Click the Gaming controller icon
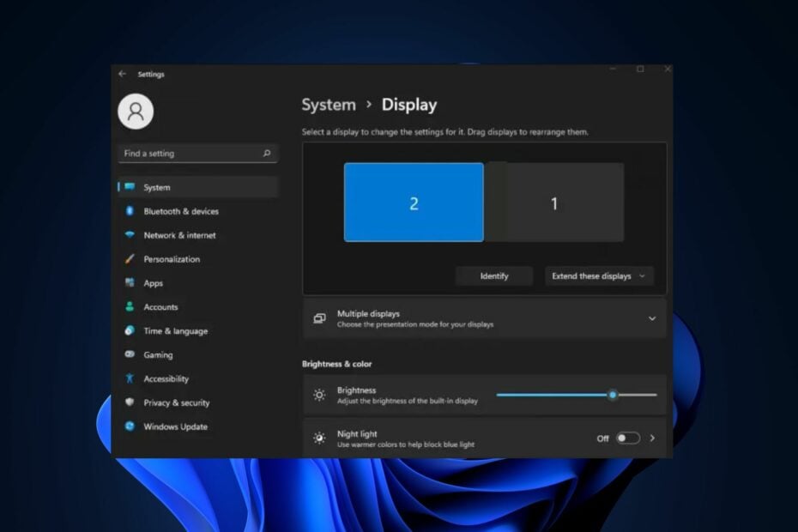This screenshot has height=532, width=798. pos(130,354)
